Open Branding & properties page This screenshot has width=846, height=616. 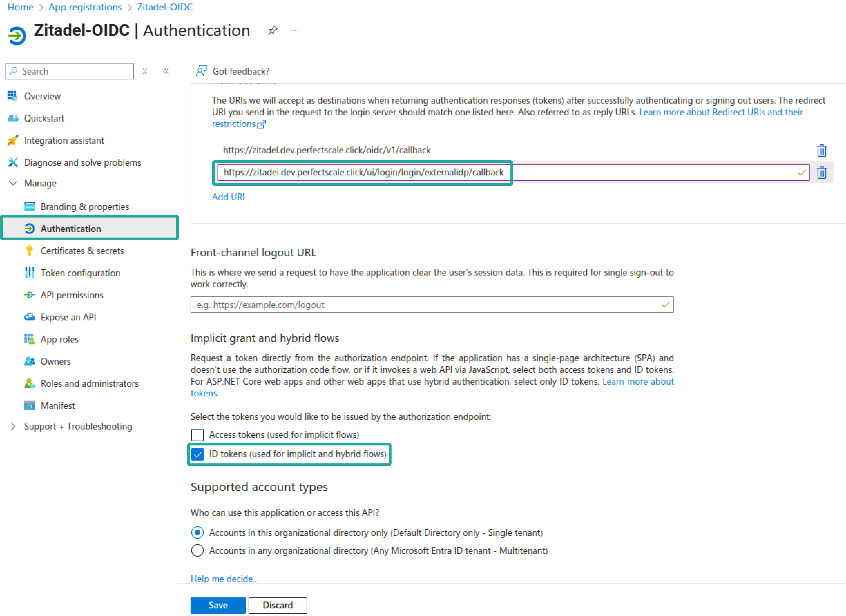pyautogui.click(x=85, y=207)
